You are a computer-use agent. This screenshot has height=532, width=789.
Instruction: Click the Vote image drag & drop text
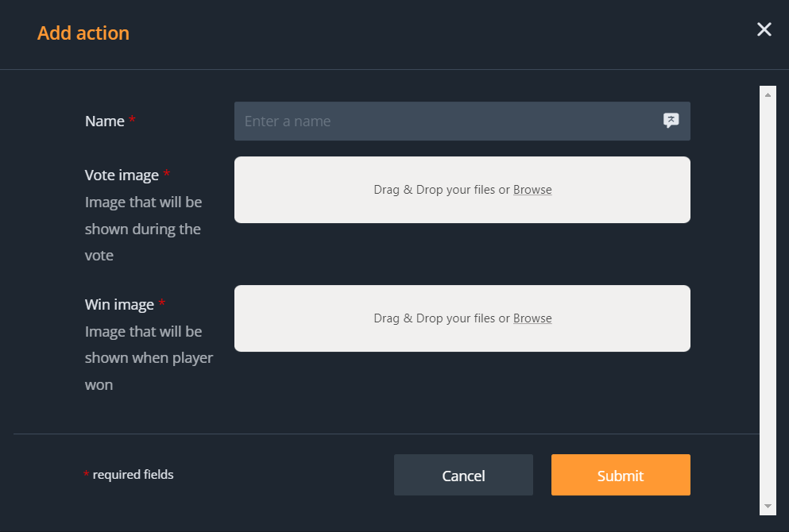coord(441,190)
